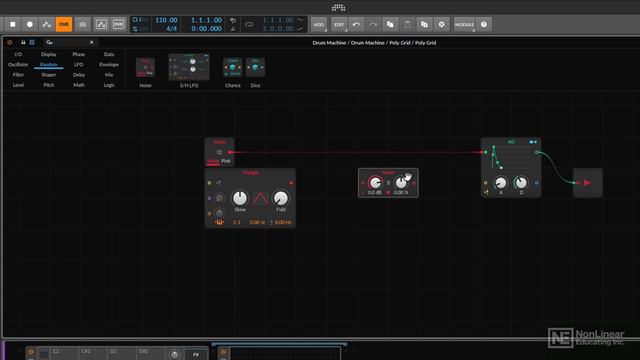This screenshot has height=360, width=640.
Task: Select White on the Noise module
Action: pos(213,161)
